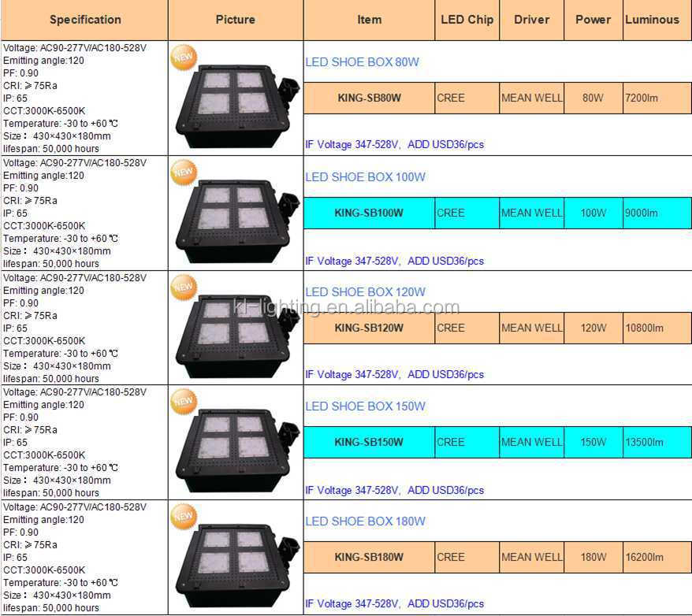Click the NEW badge beside the 80W product
692x616 pixels.
tap(184, 58)
